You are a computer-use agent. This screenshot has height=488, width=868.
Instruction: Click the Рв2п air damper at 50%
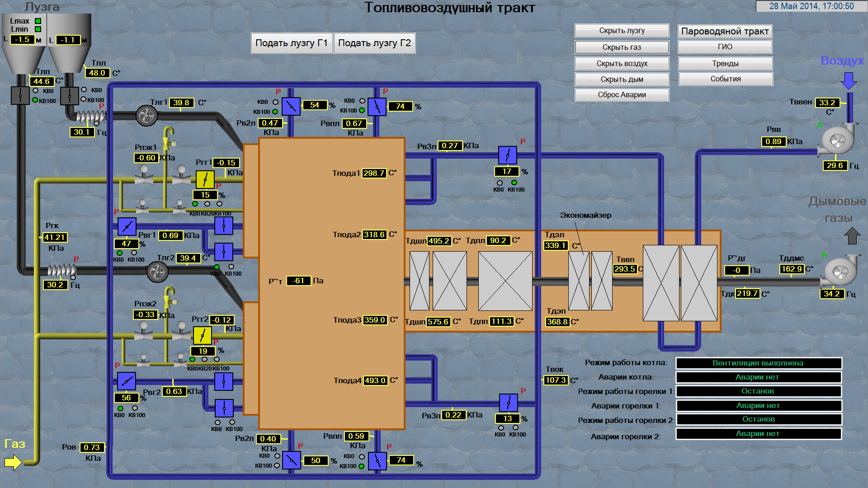[x=291, y=460]
